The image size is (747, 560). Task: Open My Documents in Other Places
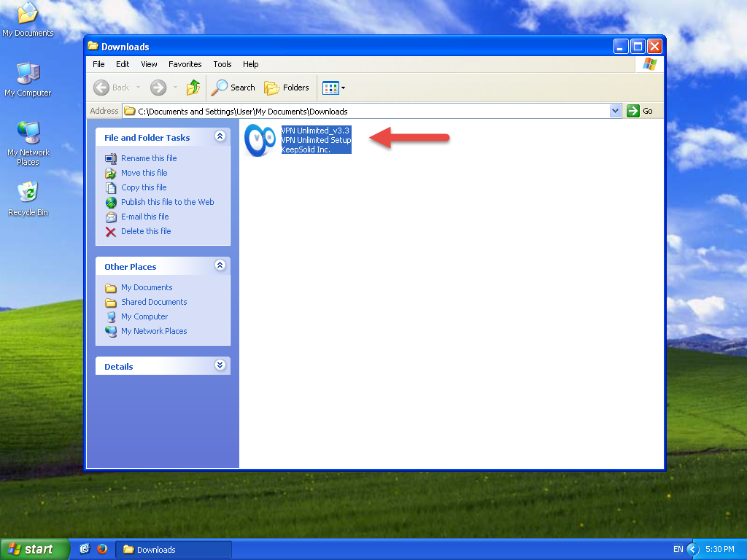point(146,287)
